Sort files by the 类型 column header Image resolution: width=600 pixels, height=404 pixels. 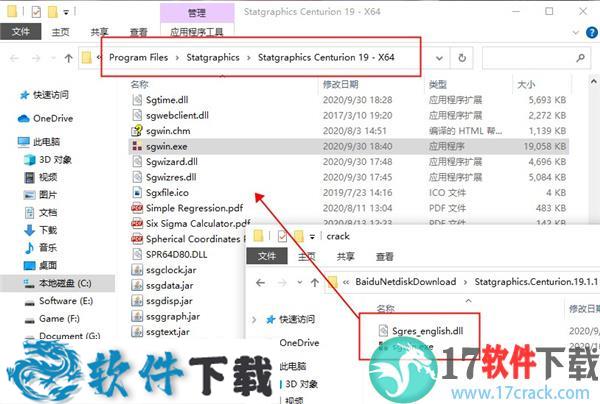click(438, 84)
